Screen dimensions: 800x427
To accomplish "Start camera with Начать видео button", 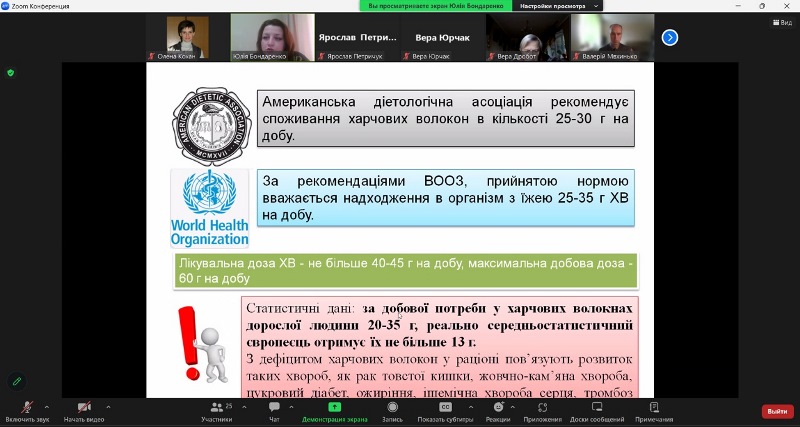I will [84, 412].
